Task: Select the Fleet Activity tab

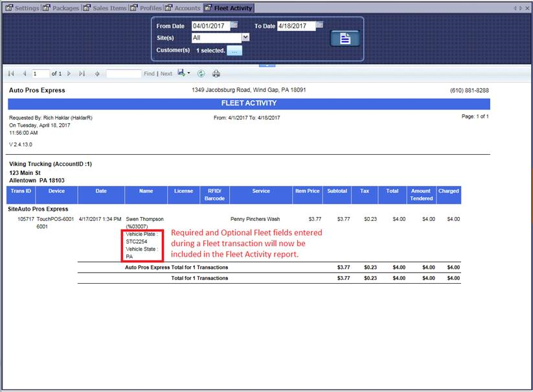Action: point(229,8)
